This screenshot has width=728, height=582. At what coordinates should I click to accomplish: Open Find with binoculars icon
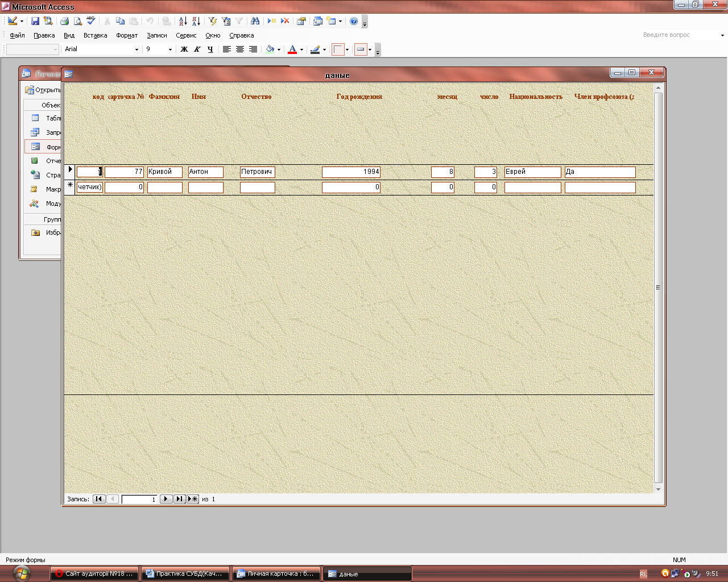click(x=255, y=21)
